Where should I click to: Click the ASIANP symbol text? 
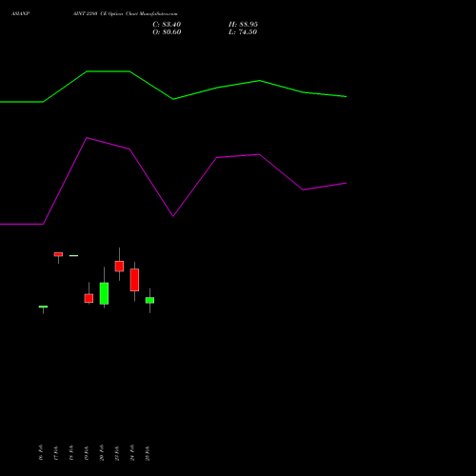point(20,13)
